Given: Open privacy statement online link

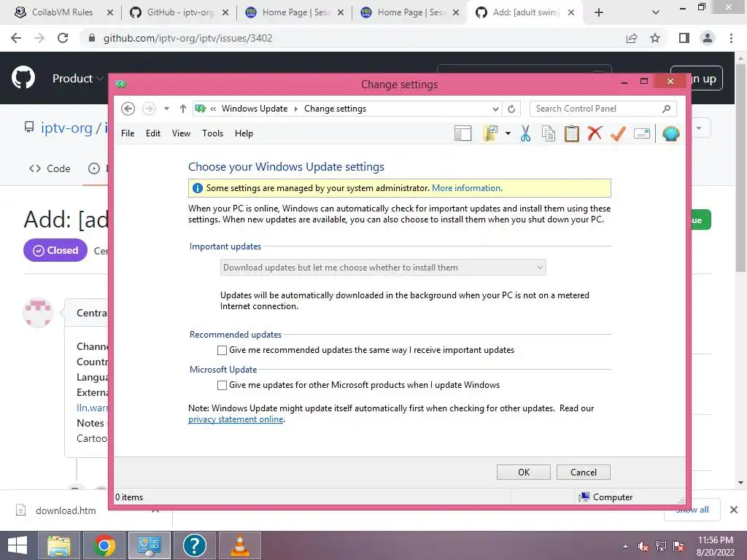Looking at the screenshot, I should (x=236, y=419).
